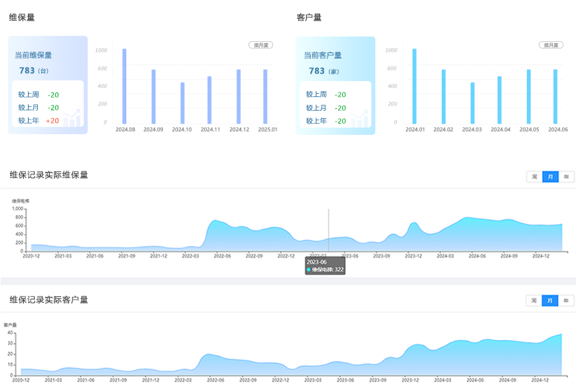Click the 较上年 +20 value in 维保量 card

(52, 121)
